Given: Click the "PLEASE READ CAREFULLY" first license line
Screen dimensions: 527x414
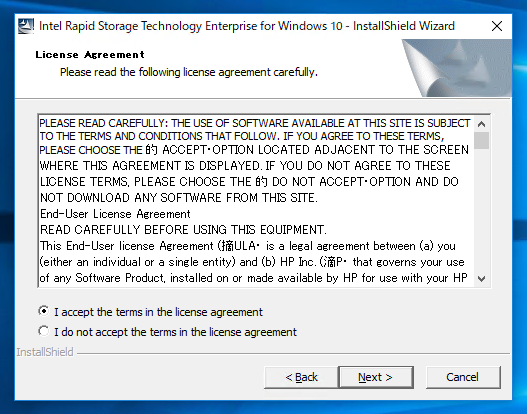Looking at the screenshot, I should click(254, 123).
